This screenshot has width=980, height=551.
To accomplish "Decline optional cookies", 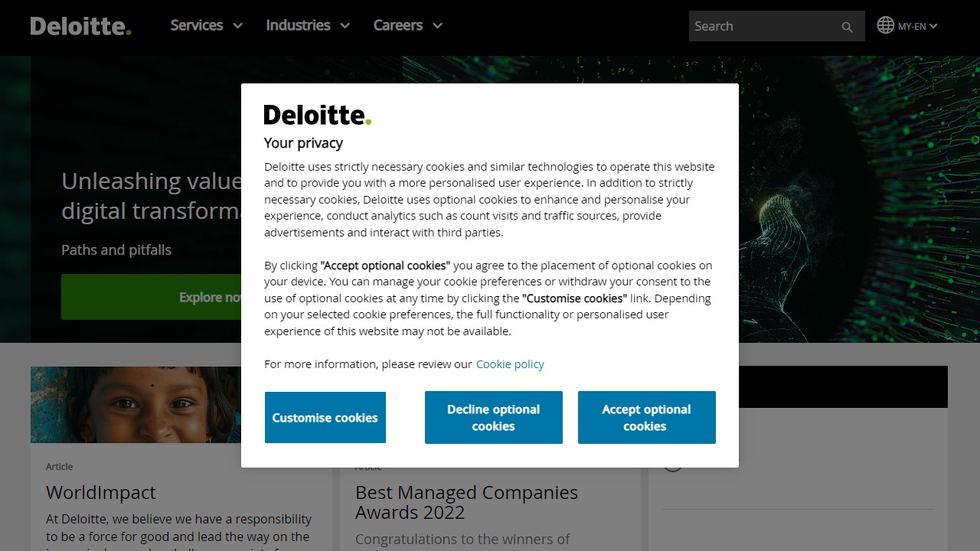I will (x=493, y=417).
